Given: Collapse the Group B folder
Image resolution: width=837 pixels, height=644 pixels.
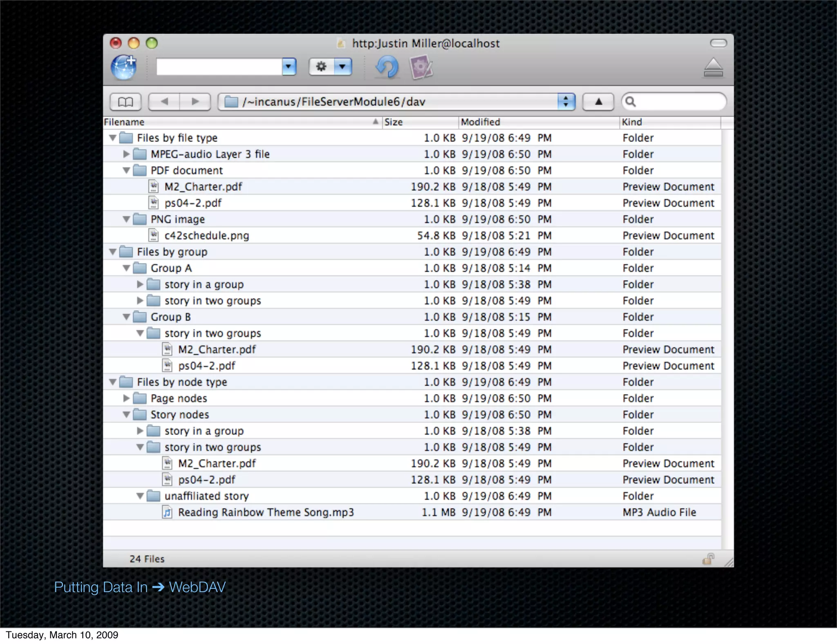Looking at the screenshot, I should point(127,318).
